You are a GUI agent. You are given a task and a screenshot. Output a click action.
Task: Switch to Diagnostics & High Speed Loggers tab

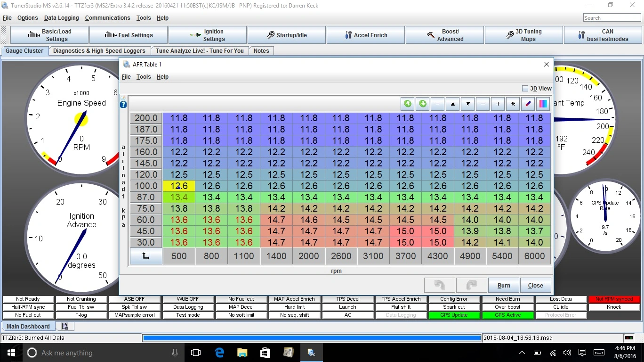point(99,51)
